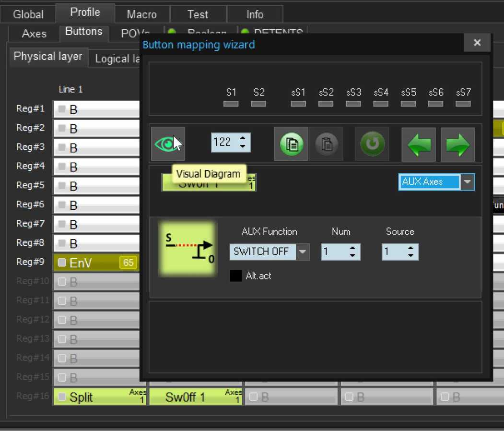This screenshot has height=432, width=504.
Task: Click the Visual Diagram eye icon
Action: point(167,144)
